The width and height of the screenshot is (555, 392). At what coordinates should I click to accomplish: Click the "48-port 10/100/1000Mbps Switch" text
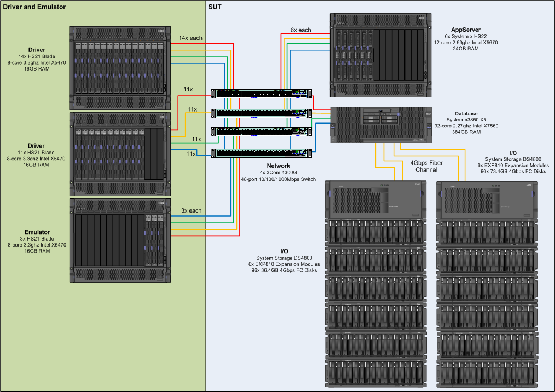pos(279,179)
